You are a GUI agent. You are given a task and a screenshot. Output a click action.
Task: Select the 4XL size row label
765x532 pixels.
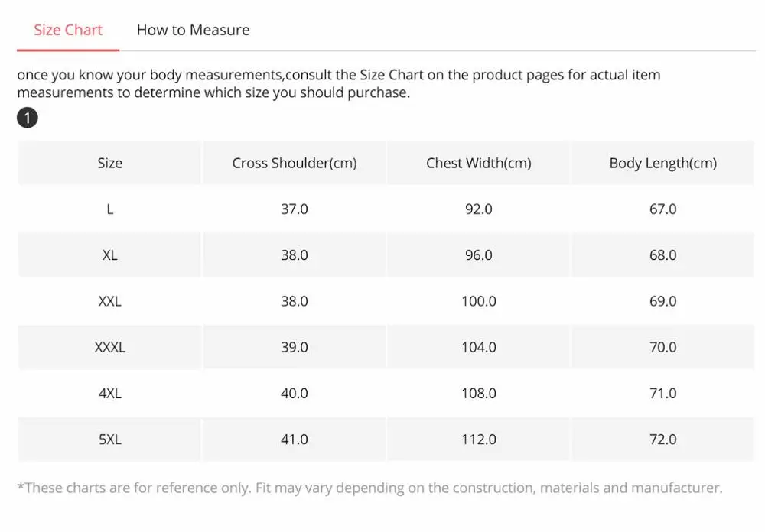[110, 393]
